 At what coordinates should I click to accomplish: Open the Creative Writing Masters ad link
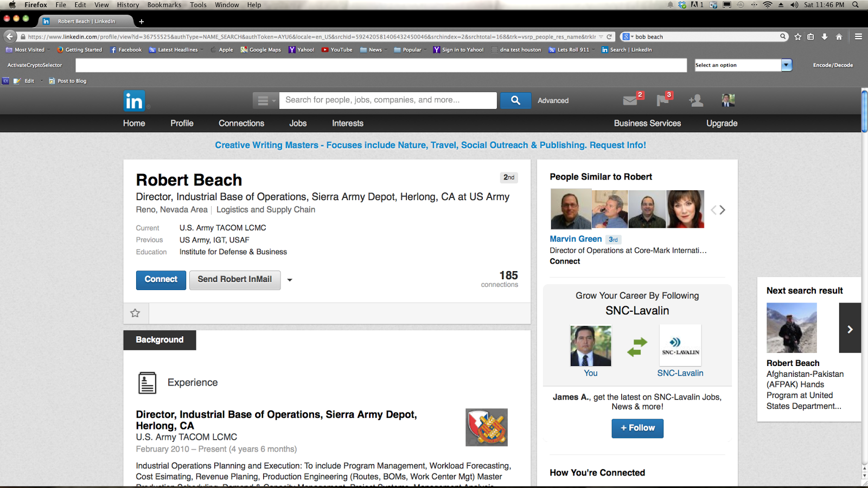(430, 145)
